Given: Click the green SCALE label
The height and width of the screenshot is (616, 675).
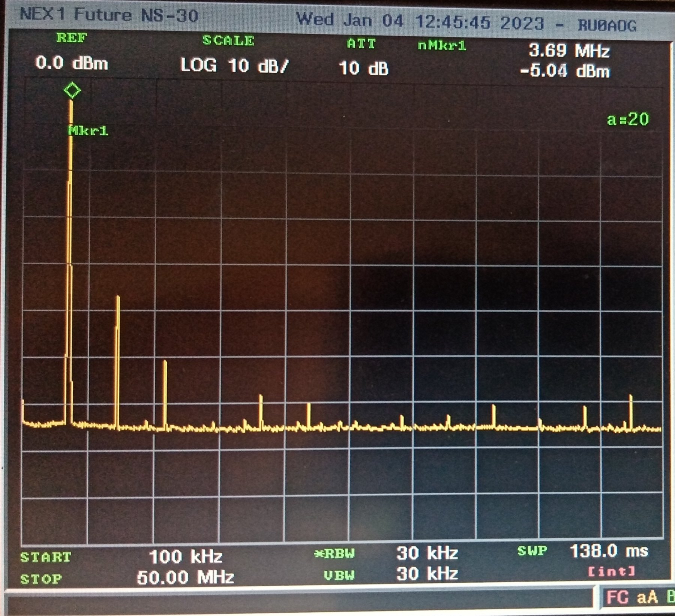Looking at the screenshot, I should (228, 40).
